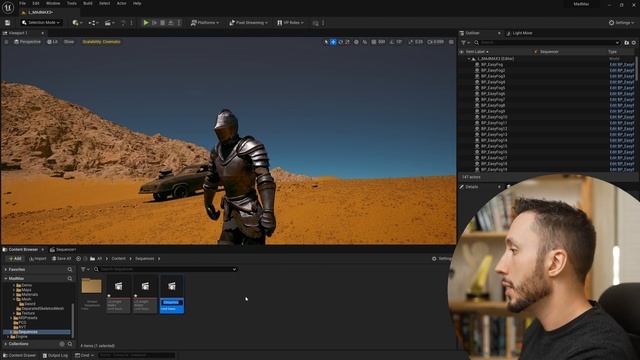The image size is (640, 360).
Task: Open the File menu
Action: [22, 3]
